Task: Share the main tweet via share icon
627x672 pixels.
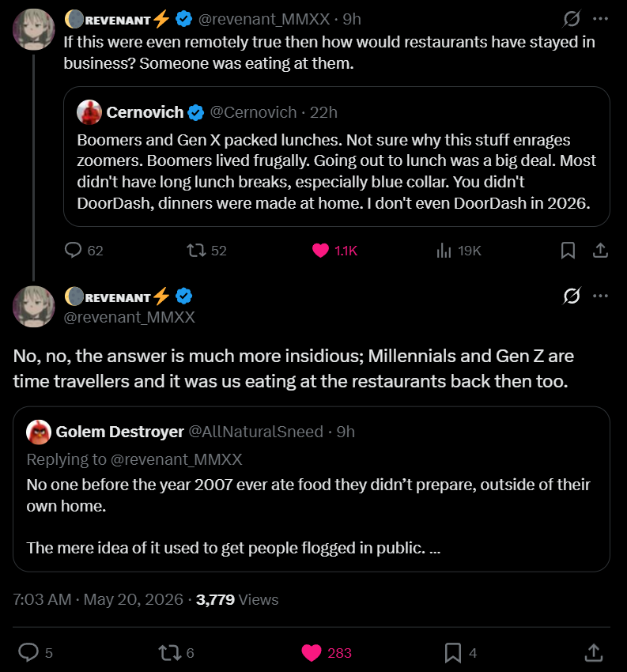Action: pyautogui.click(x=594, y=653)
